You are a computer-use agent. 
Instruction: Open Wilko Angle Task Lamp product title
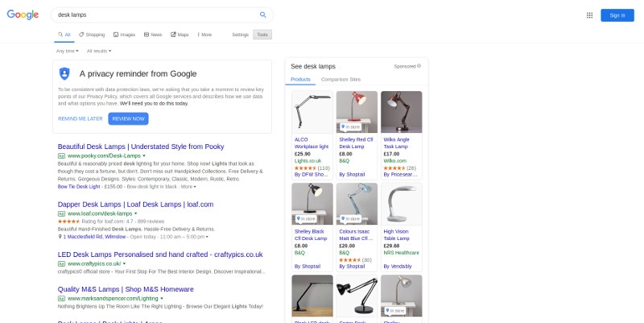click(x=396, y=143)
